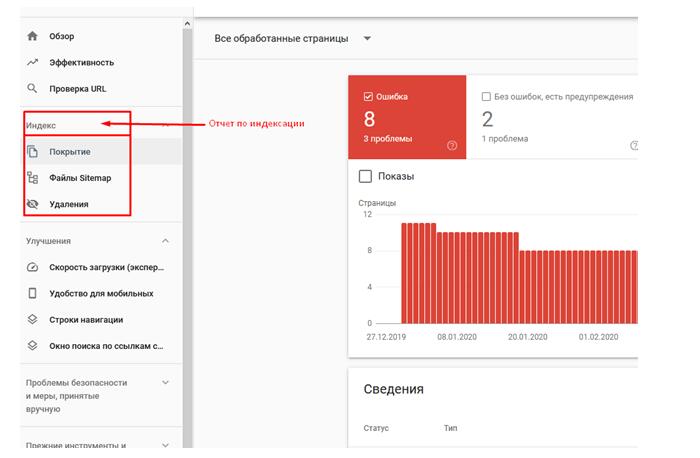Image resolution: width=700 pixels, height=458 pixels.
Task: Click the Файлы Sitemap tree icon
Action: coord(32,178)
